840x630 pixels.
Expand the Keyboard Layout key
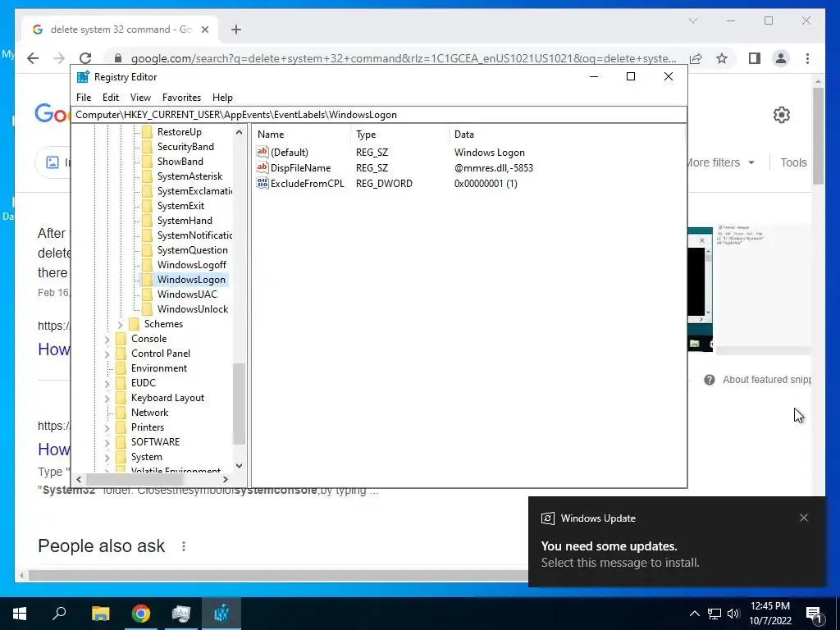click(x=107, y=398)
